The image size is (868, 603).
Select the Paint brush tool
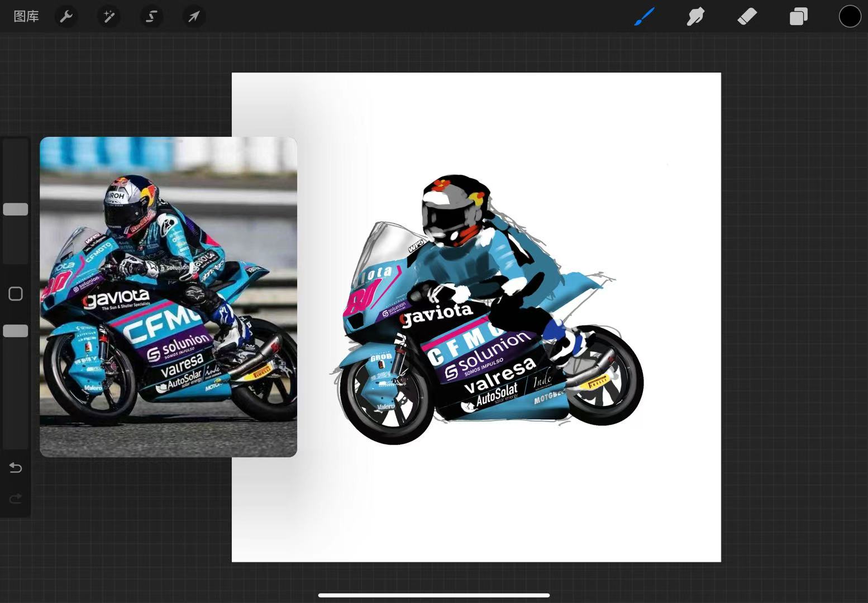644,17
